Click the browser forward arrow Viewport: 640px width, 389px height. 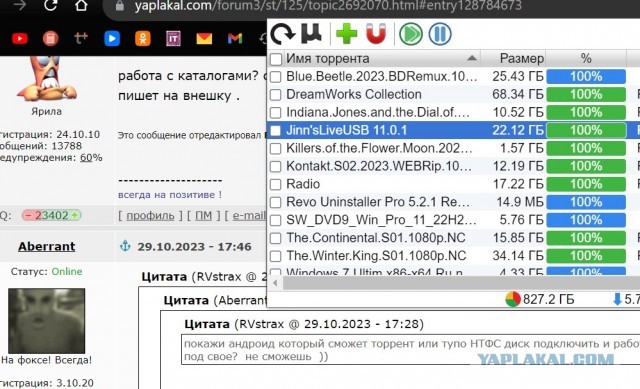20,5
